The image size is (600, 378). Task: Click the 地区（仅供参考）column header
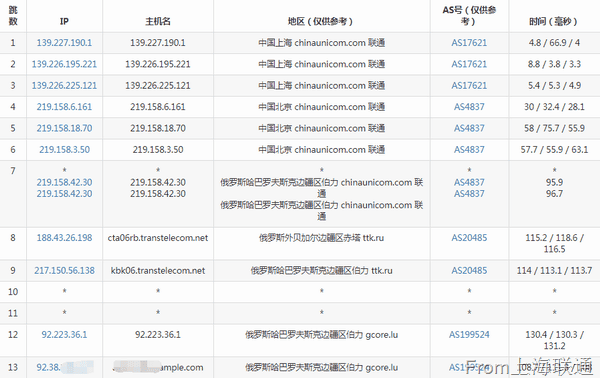[x=321, y=21]
